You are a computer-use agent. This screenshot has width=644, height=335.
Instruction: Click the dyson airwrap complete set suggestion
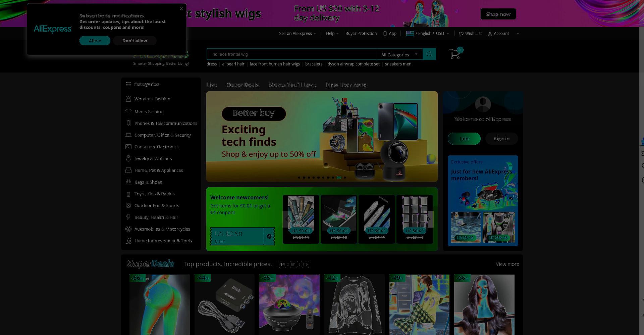pyautogui.click(x=354, y=64)
